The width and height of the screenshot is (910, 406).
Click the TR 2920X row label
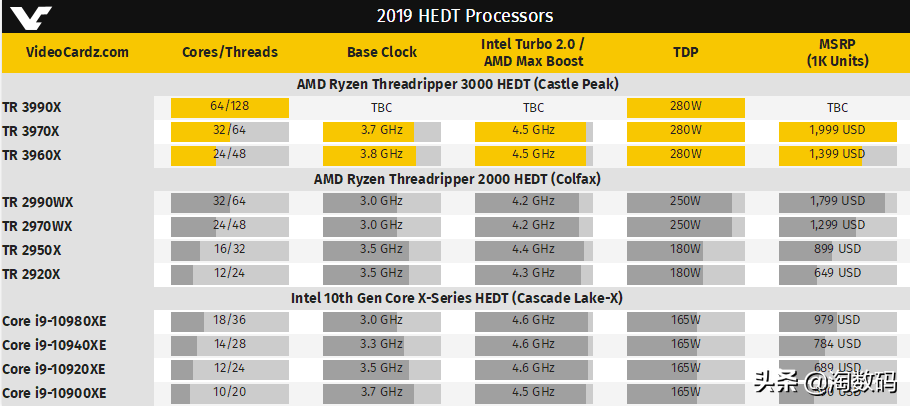[x=31, y=274]
